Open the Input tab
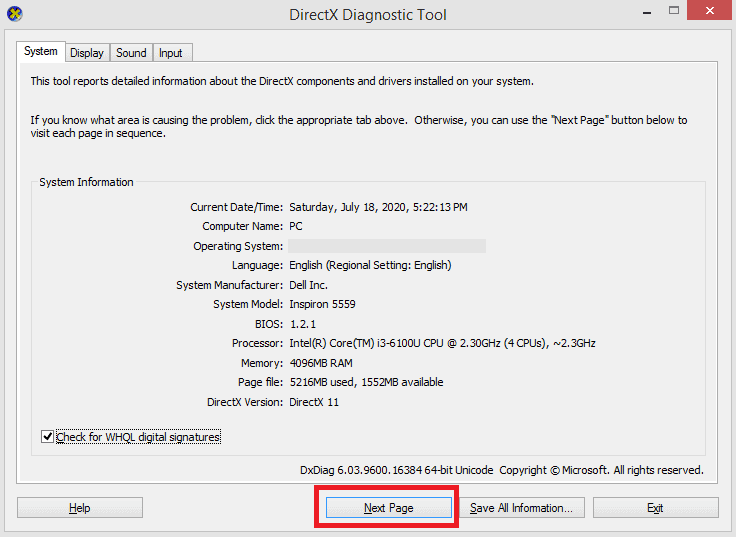This screenshot has height=537, width=736. 171,53
